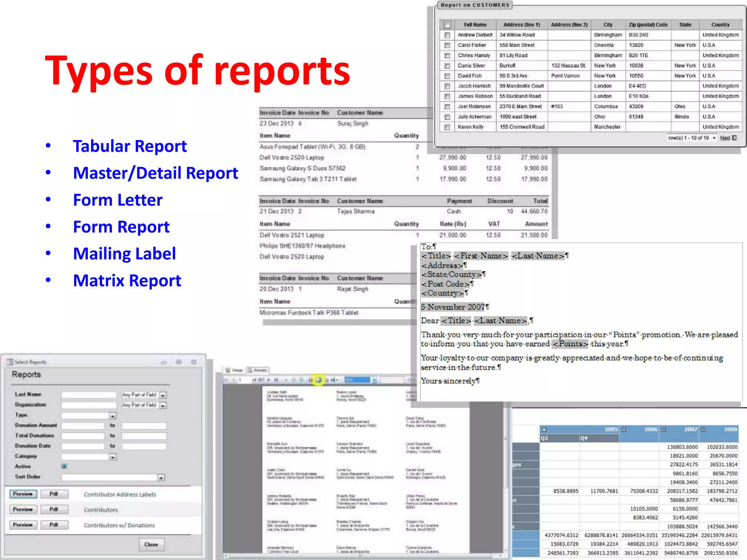Collapse the 2005 column group in matrix report
This screenshot has width=747, height=560.
[544, 429]
